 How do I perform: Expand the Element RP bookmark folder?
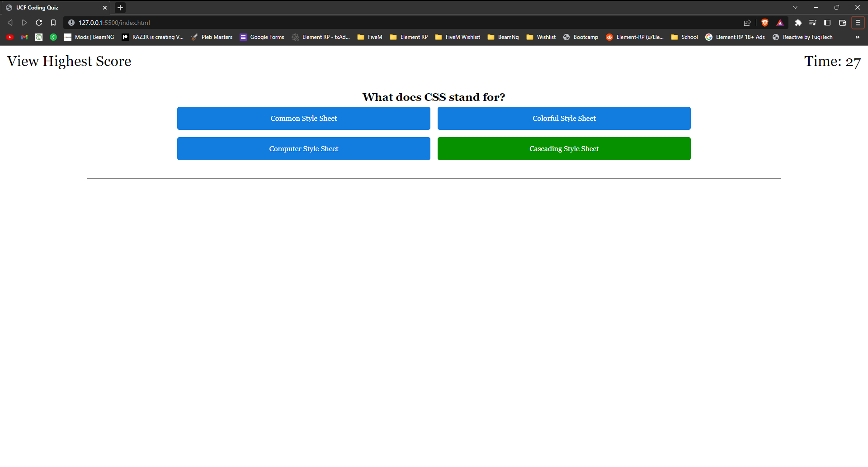tap(409, 37)
